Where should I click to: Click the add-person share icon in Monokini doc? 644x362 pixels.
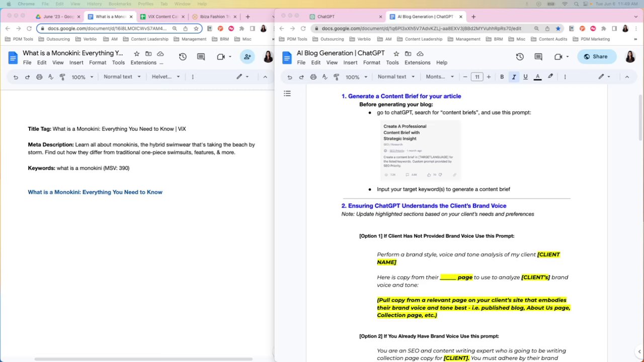[x=247, y=57]
